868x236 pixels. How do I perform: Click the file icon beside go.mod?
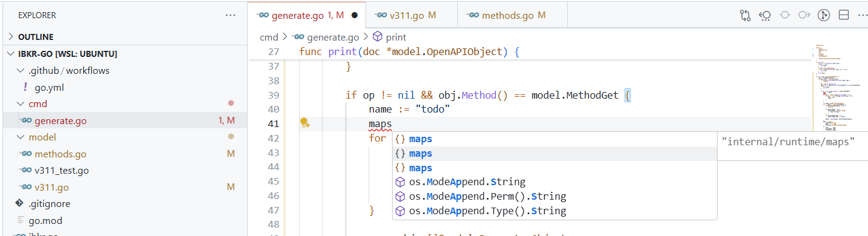20,220
